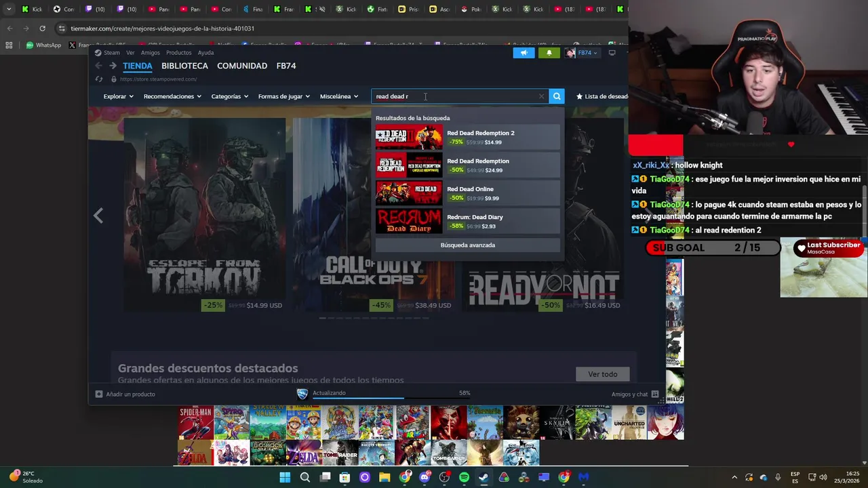868x488 pixels.
Task: Switch to the TIENDA tab
Action: (138, 66)
